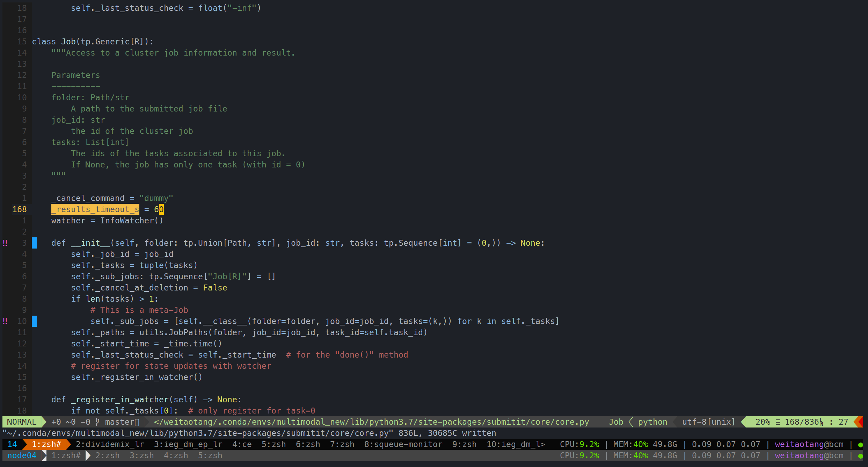Switch to tmux window 3:ieg_dm_ep_lr

188,444
